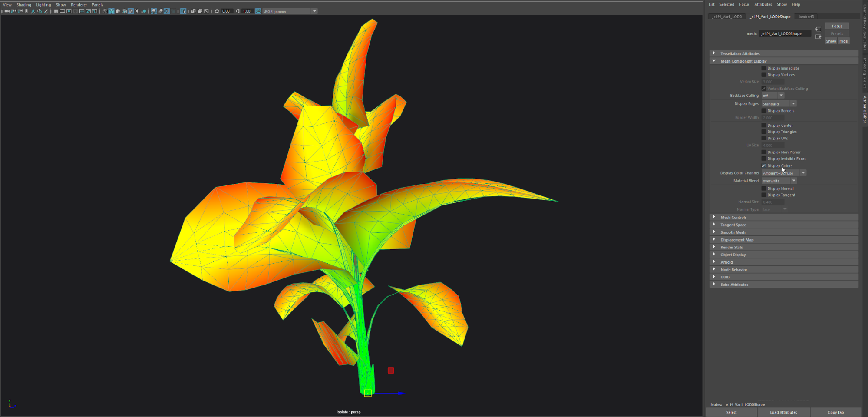Screen dimensions: 868x417
Task: Toggle the Film Gate icon
Action: tap(62, 11)
